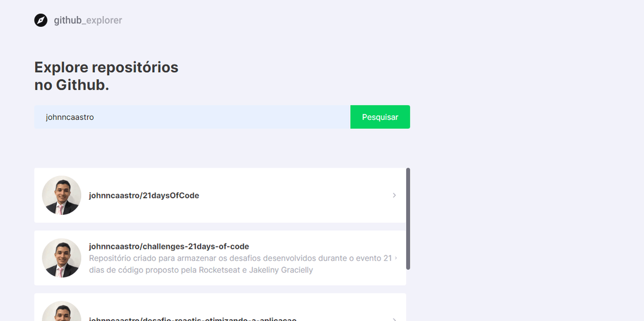This screenshot has height=321, width=644.
Task: Click the repository list scrollbar thumb
Action: (408, 218)
